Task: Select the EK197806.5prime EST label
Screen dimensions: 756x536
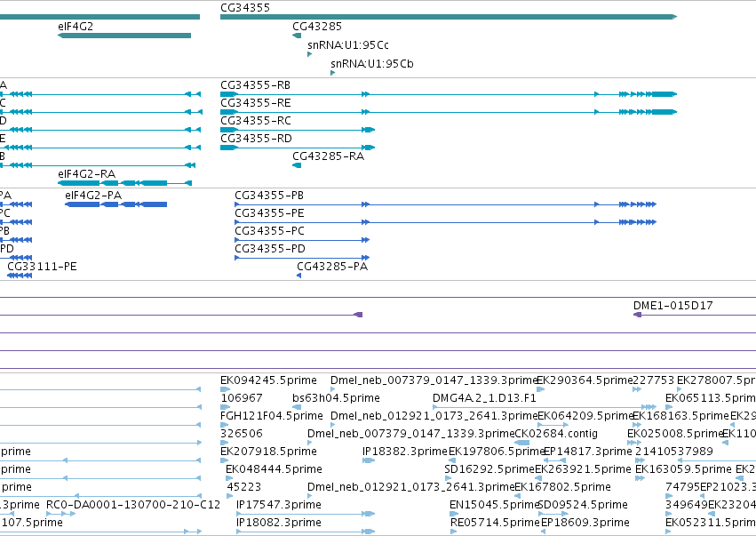Action: tap(496, 452)
